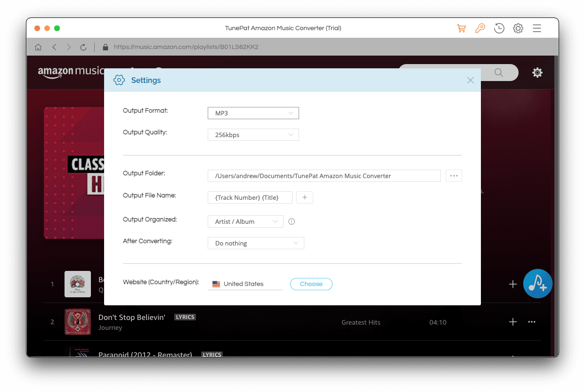Open the Output Quality 256kbps dropdown

[x=253, y=135]
